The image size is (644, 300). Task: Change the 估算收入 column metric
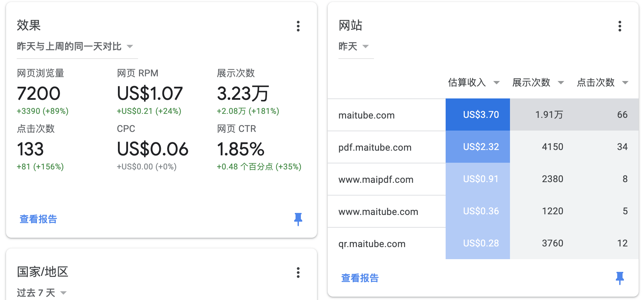474,82
